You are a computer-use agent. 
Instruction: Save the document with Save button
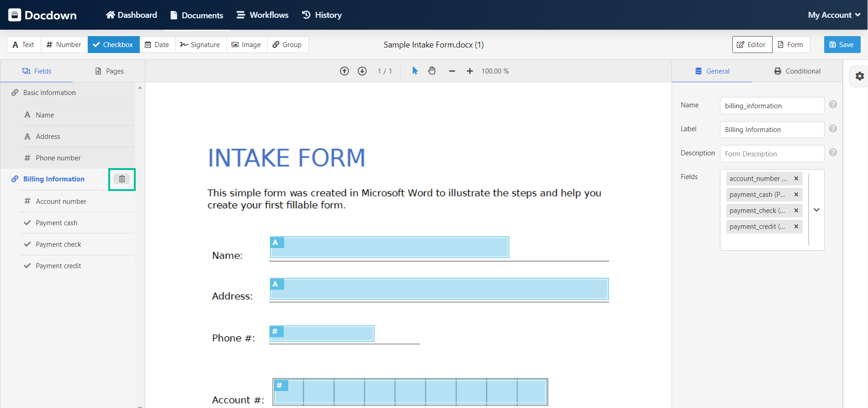[842, 45]
